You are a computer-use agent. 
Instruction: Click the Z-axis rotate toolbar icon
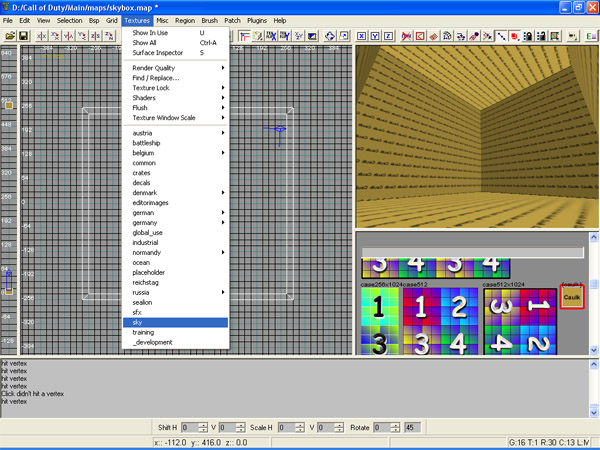click(109, 36)
